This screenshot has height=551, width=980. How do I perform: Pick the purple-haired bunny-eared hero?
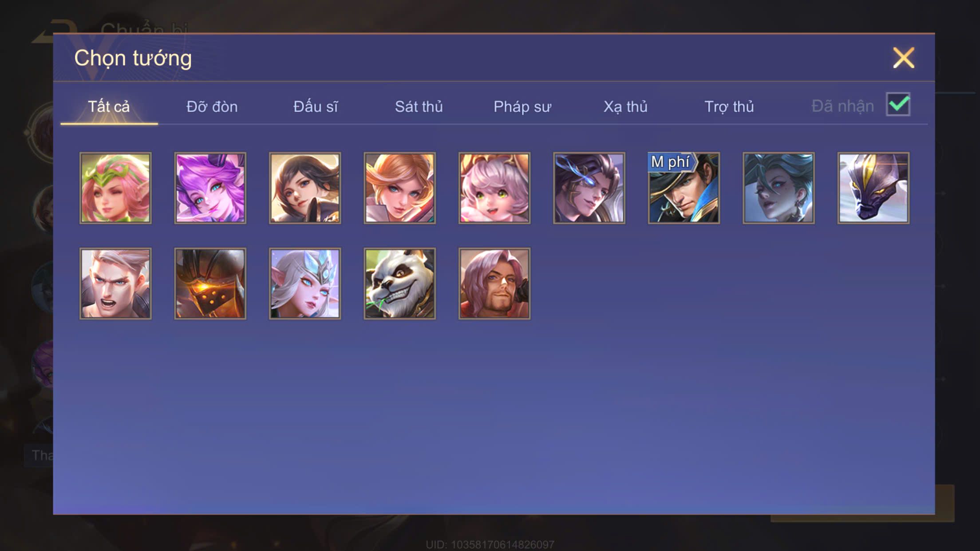[x=210, y=188]
